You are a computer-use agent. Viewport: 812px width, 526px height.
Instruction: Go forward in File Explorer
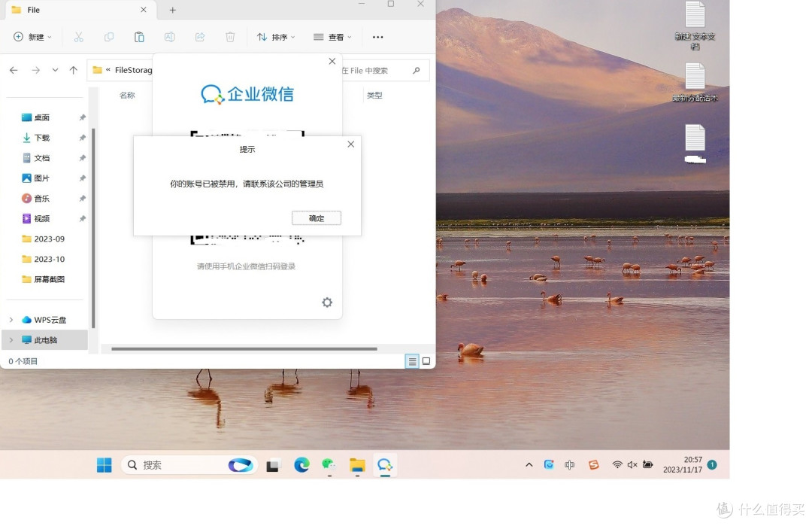36,70
